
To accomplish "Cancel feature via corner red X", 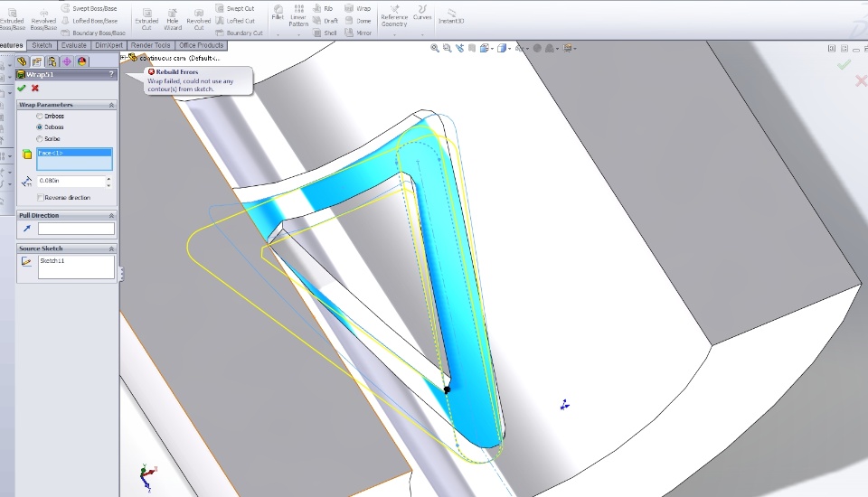I will 861,81.
